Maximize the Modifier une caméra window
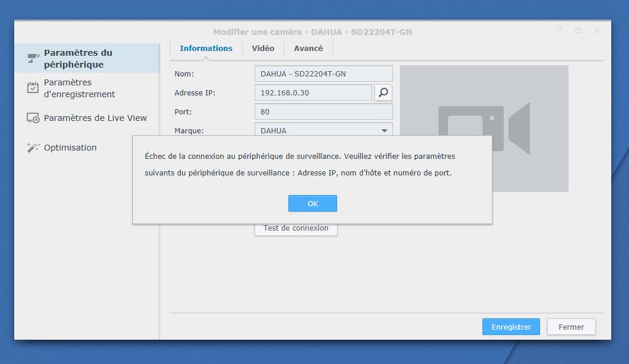This screenshot has height=364, width=629. 578,30
